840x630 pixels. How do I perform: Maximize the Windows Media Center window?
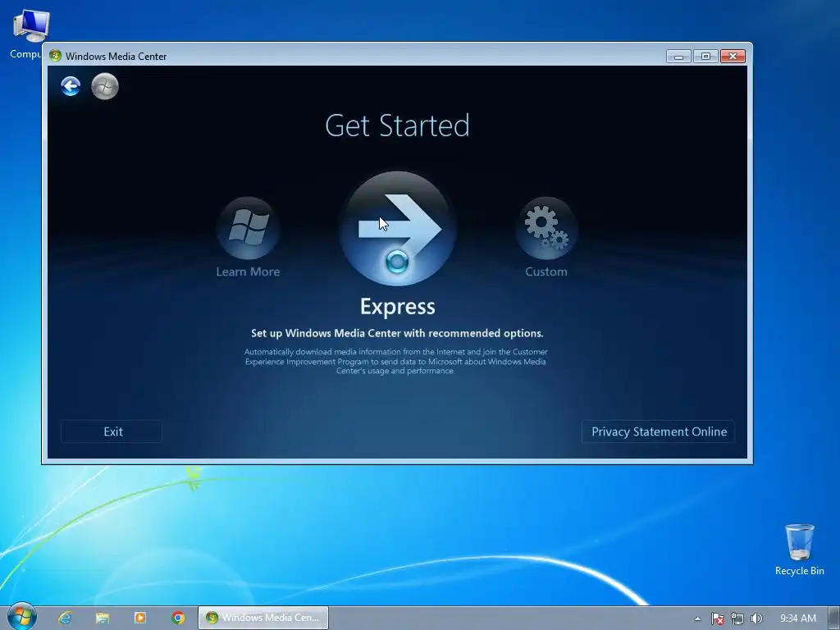[x=705, y=57]
